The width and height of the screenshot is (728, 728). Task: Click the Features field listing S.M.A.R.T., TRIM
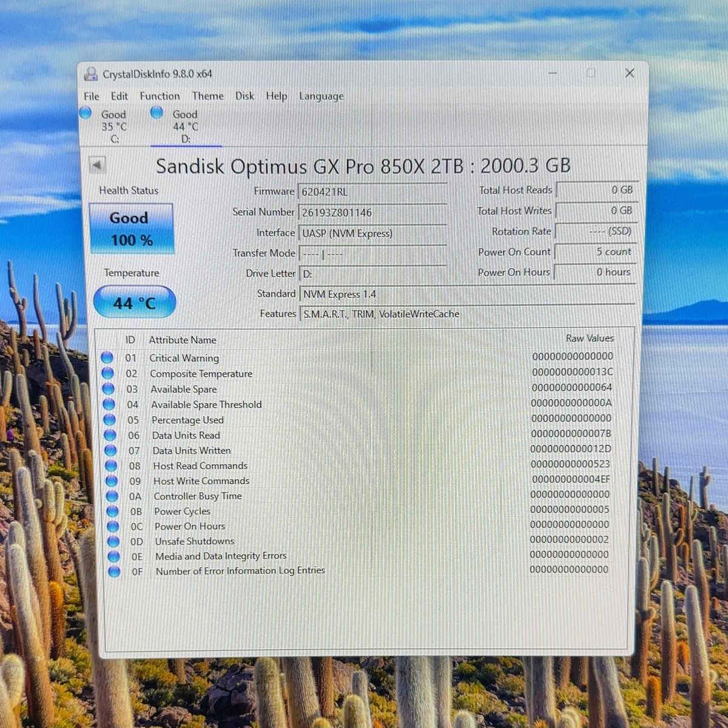pos(467,314)
